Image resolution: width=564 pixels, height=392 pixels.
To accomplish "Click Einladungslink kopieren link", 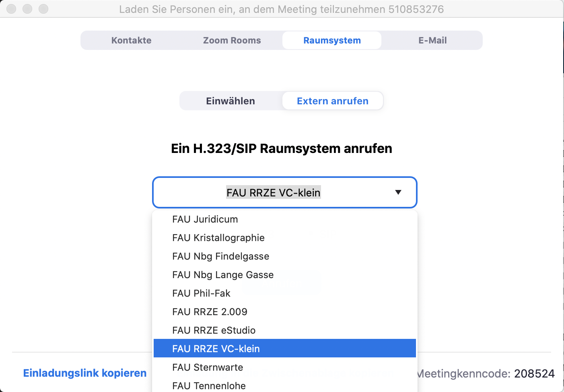I will coord(85,373).
